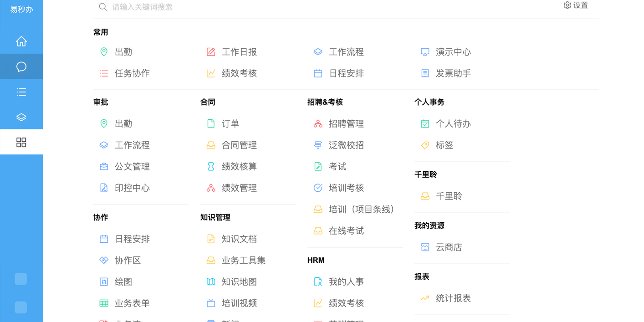Open 订单 in the 合同 section
This screenshot has width=644, height=322.
click(230, 124)
